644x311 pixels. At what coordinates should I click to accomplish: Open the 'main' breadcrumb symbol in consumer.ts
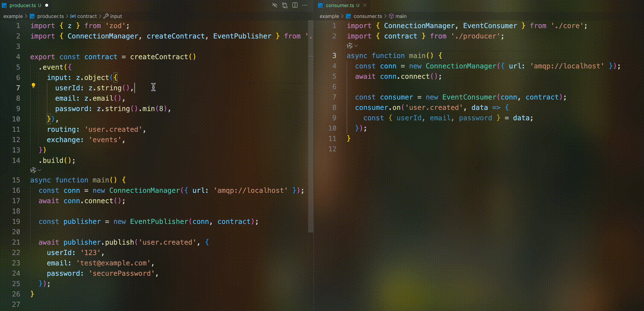click(401, 16)
